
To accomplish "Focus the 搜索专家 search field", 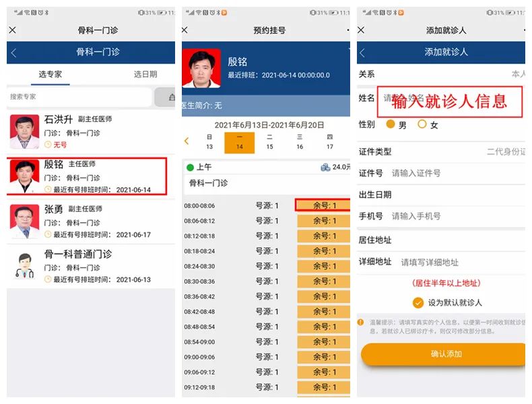I will tap(79, 97).
